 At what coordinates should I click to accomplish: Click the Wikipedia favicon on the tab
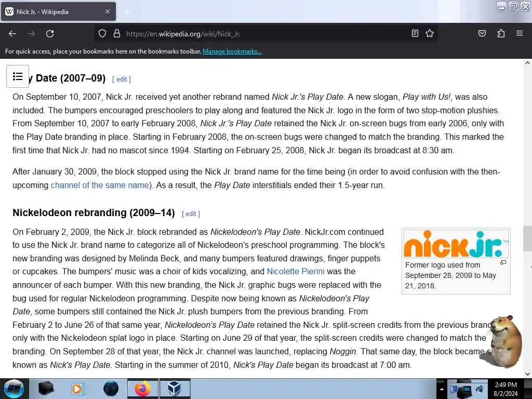9,11
